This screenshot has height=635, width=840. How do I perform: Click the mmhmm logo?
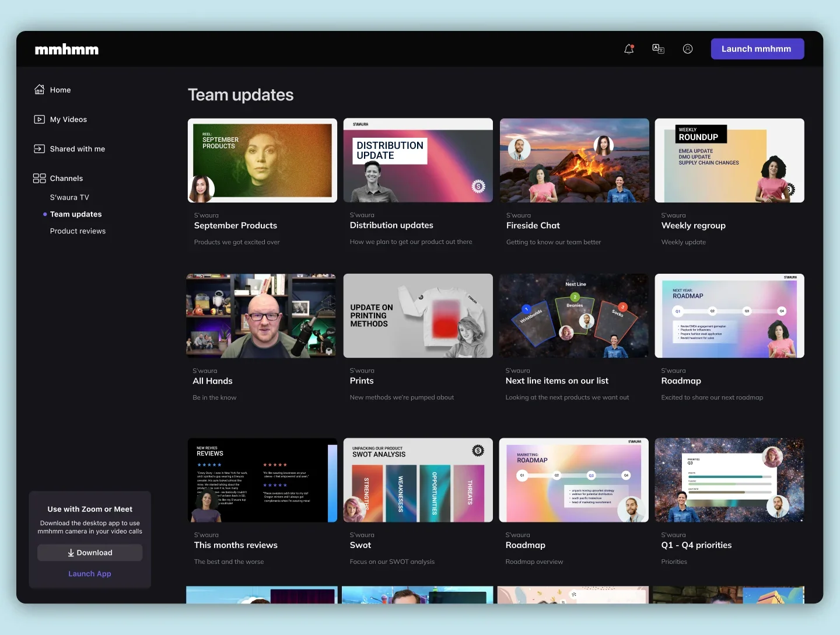(x=66, y=50)
